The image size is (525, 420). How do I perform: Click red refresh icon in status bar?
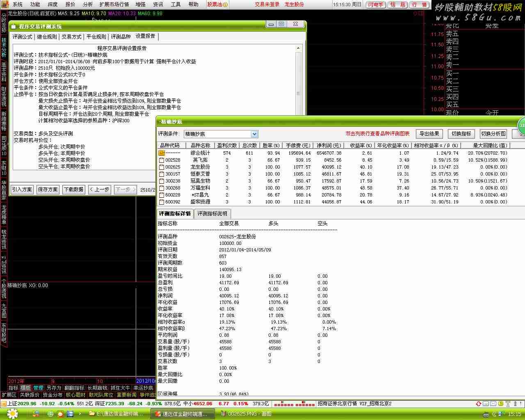478,404
